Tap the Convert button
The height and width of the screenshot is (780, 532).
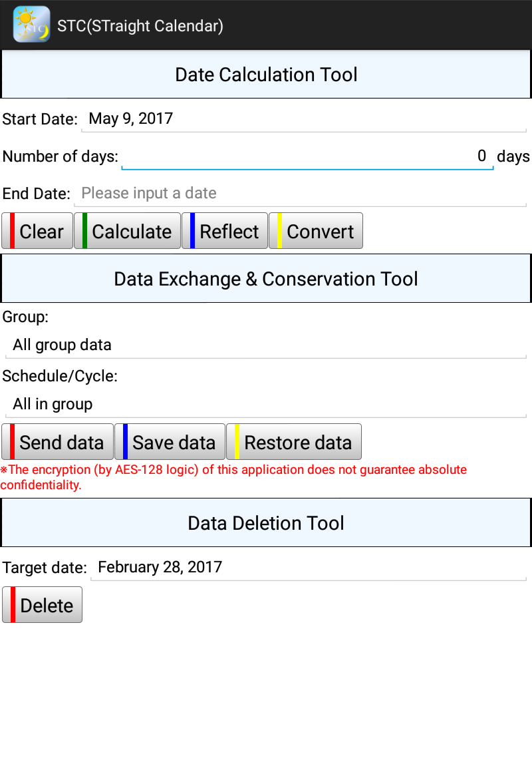point(316,231)
